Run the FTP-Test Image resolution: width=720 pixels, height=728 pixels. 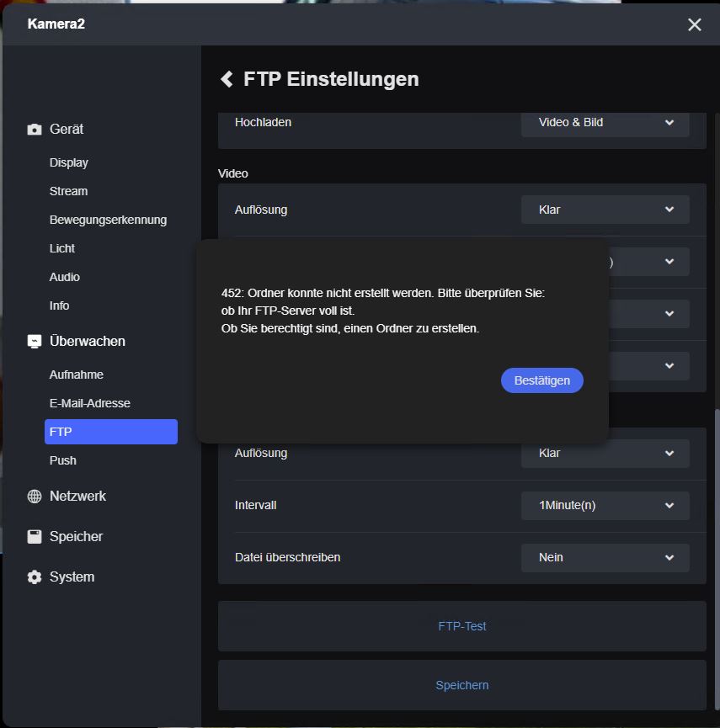[x=461, y=626]
